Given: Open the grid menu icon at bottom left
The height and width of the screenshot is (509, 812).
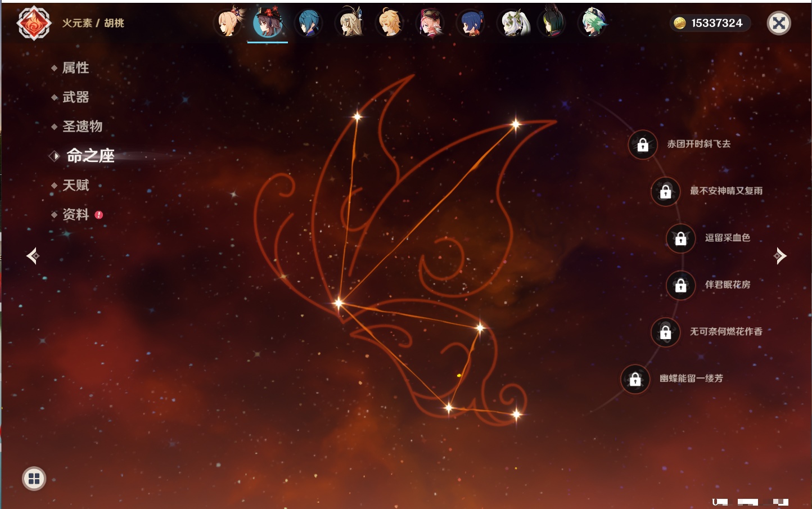Looking at the screenshot, I should tap(34, 479).
